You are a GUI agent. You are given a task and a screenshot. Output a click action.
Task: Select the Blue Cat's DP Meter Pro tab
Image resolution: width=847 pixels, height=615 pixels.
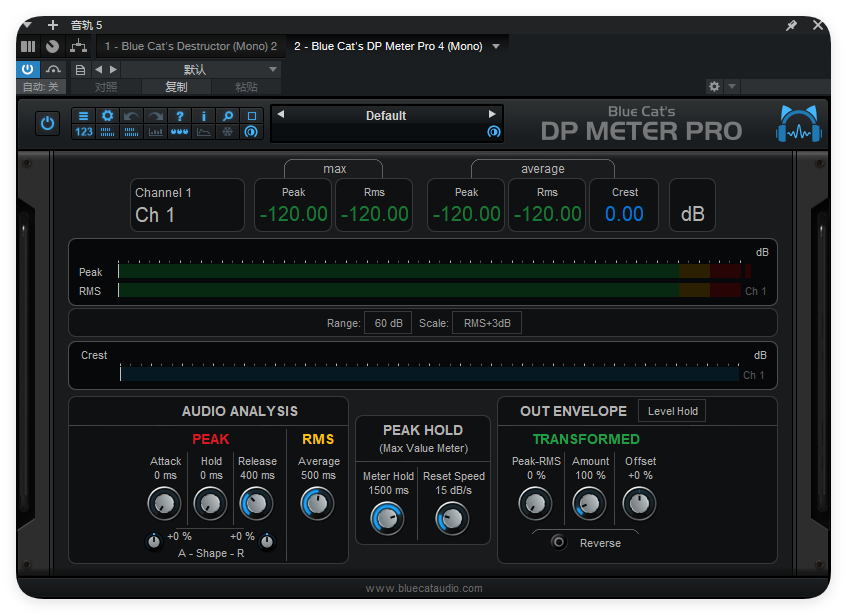[388, 46]
